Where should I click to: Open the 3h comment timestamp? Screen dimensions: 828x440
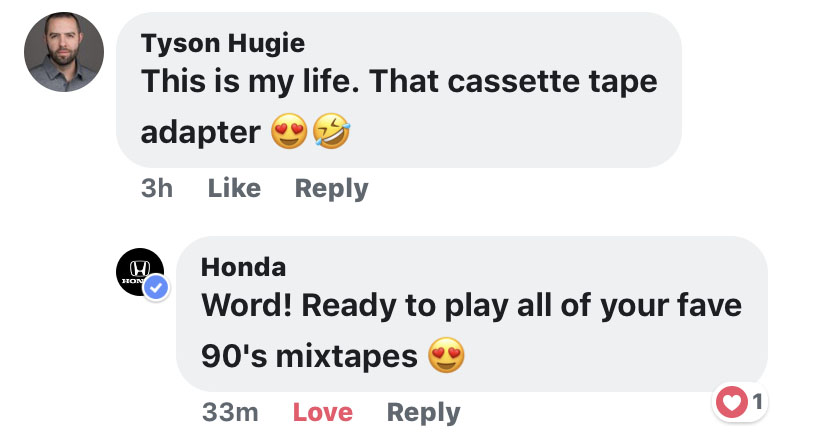coord(157,188)
